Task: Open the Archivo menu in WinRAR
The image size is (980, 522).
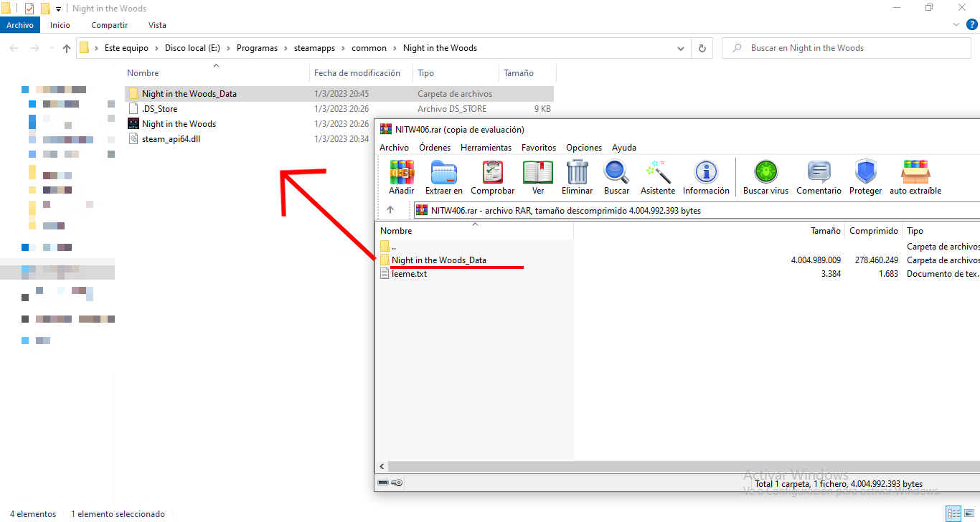Action: (394, 147)
